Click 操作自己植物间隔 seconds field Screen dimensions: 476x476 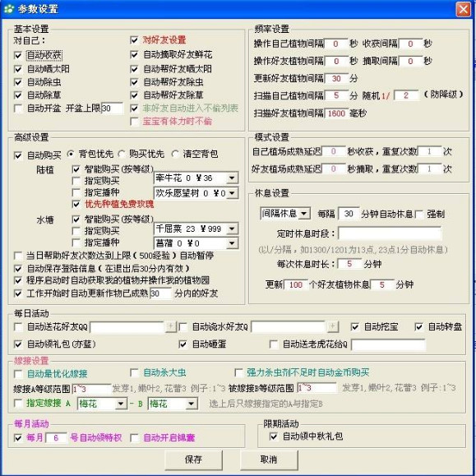[x=335, y=44]
